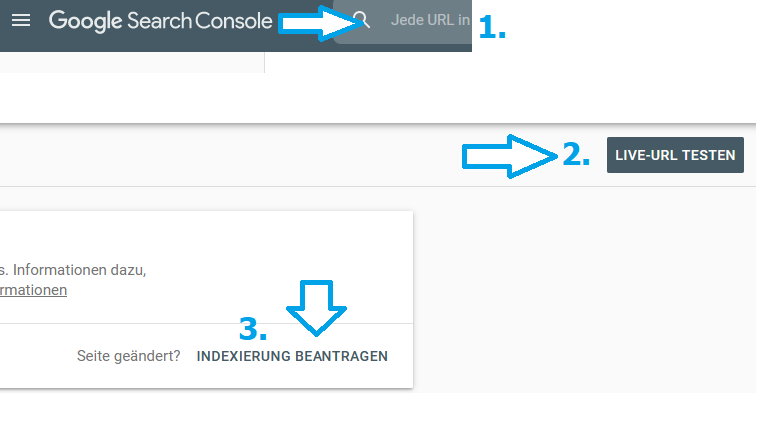The width and height of the screenshot is (757, 425).
Task: Open the hamburger main menu
Action: point(20,20)
